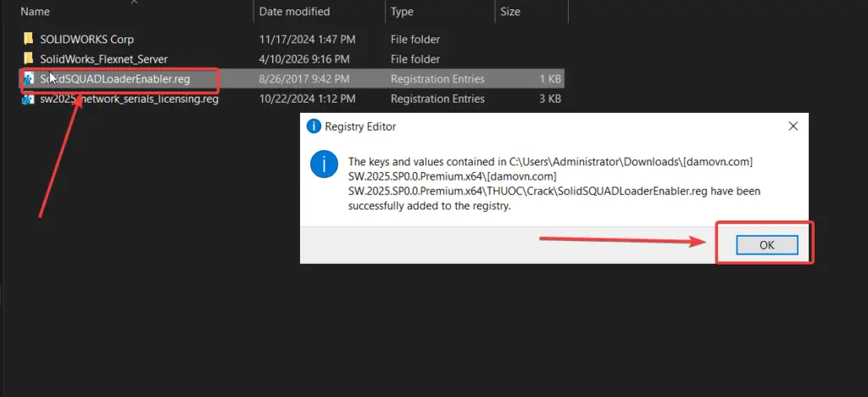Select sw2025_network_serials_licensing.reg file name
868x397 pixels.
pyautogui.click(x=129, y=99)
